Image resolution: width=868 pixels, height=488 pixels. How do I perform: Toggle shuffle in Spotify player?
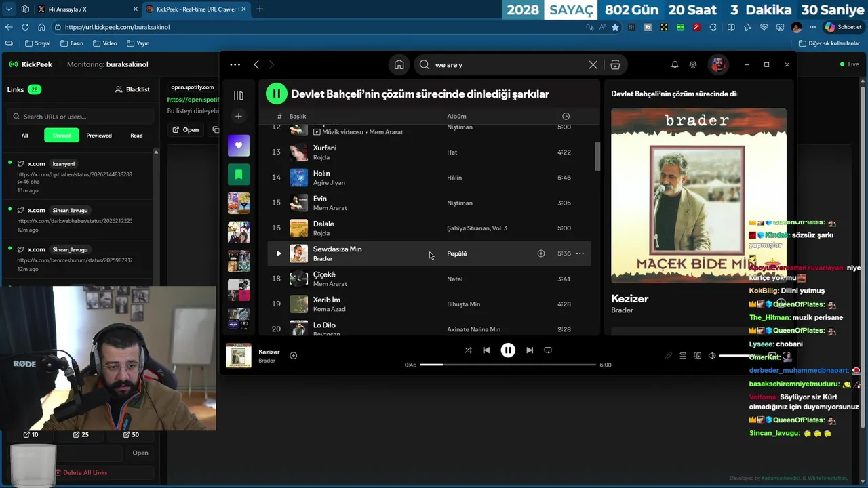pos(468,350)
